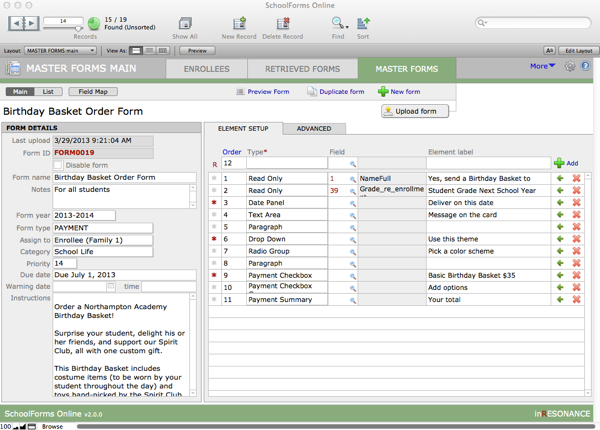
Task: Open the Find magnifier tool
Action: tap(337, 23)
